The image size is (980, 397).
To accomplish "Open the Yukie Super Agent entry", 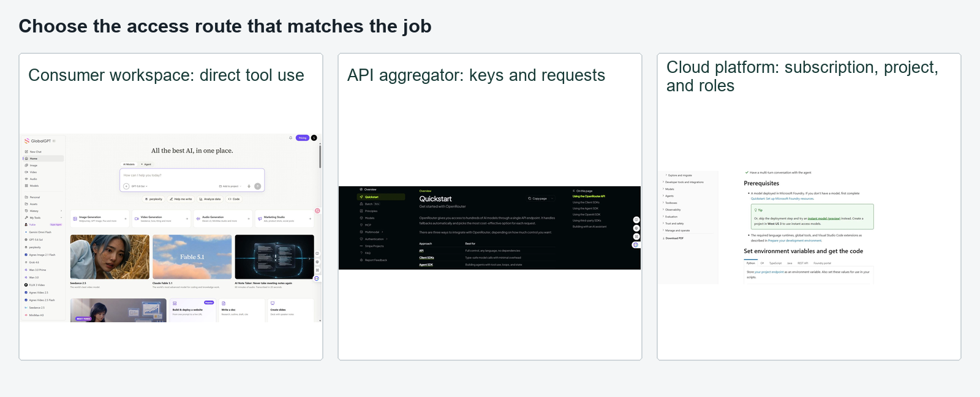I will pyautogui.click(x=43, y=225).
